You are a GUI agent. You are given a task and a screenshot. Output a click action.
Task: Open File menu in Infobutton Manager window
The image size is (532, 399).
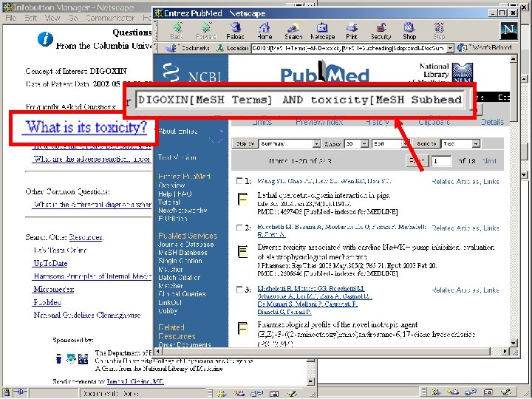[x=11, y=18]
